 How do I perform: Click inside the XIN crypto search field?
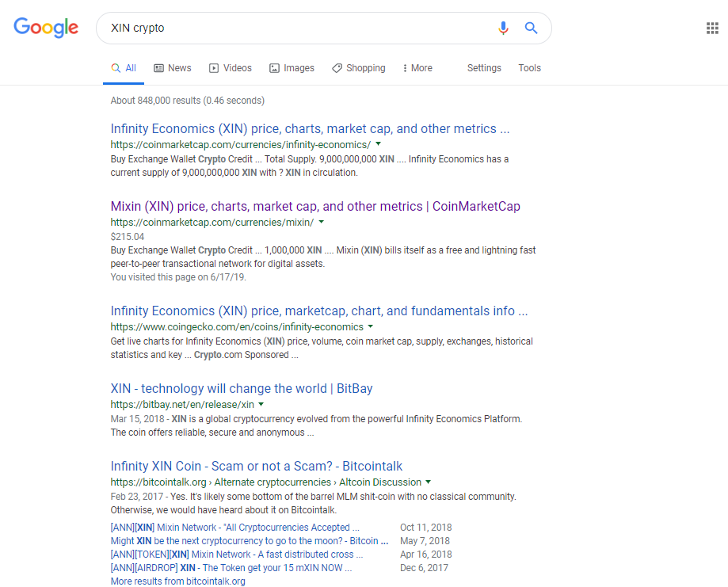(297, 29)
